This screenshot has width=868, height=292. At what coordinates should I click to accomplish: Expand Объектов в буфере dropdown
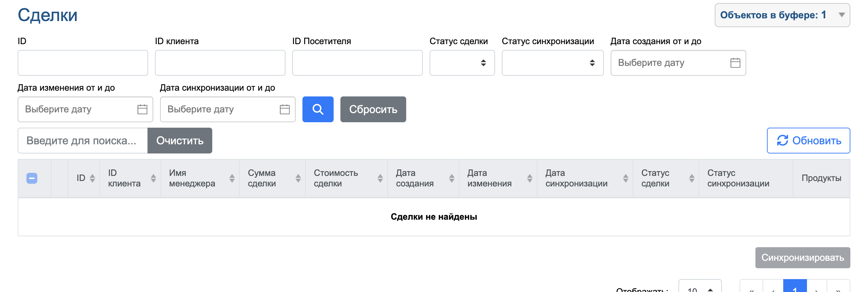[x=782, y=15]
